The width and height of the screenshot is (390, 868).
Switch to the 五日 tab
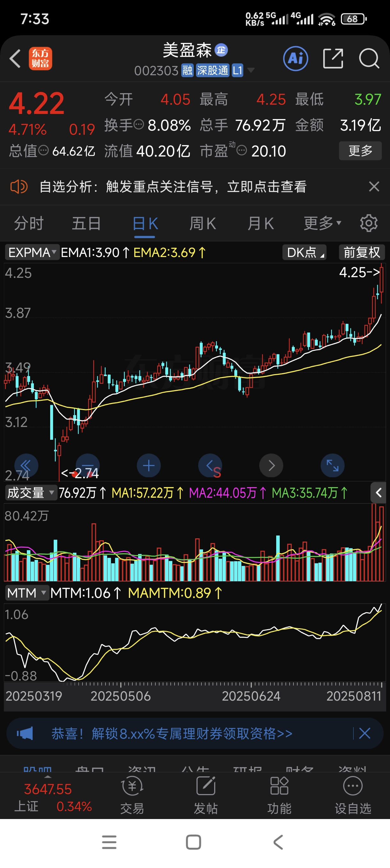[x=87, y=223]
